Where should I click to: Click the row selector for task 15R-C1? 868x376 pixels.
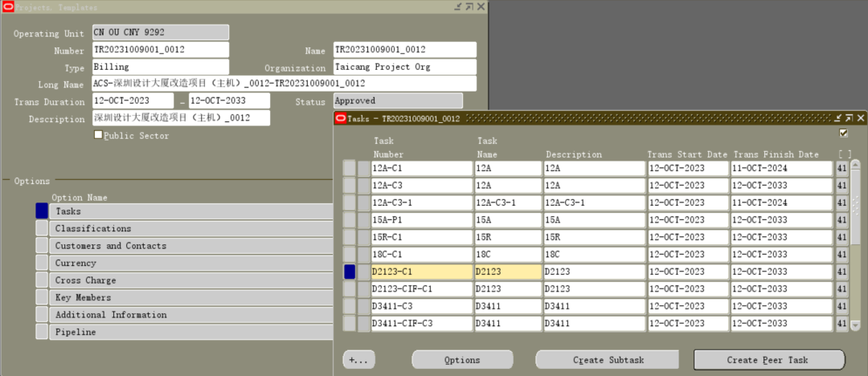click(350, 237)
